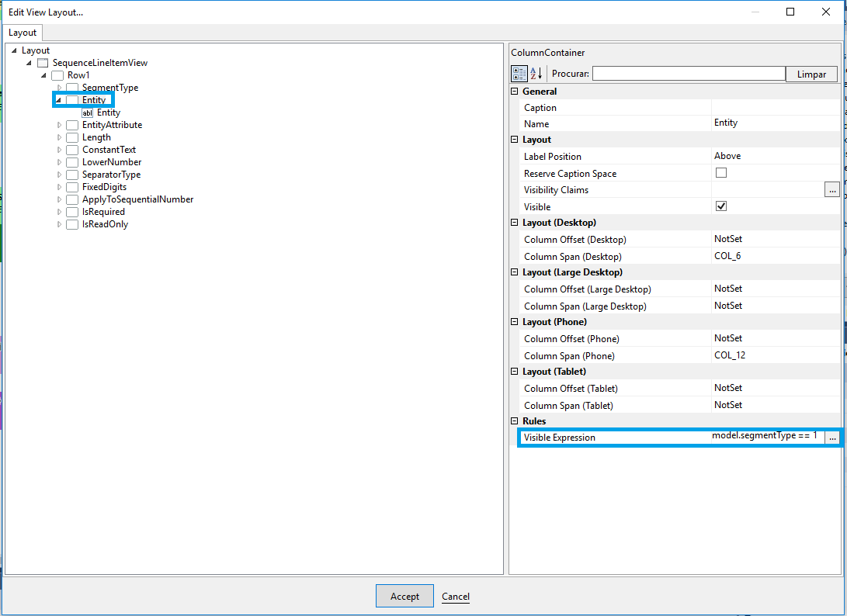847x616 pixels.
Task: Cancel the layout dialog
Action: click(x=456, y=596)
